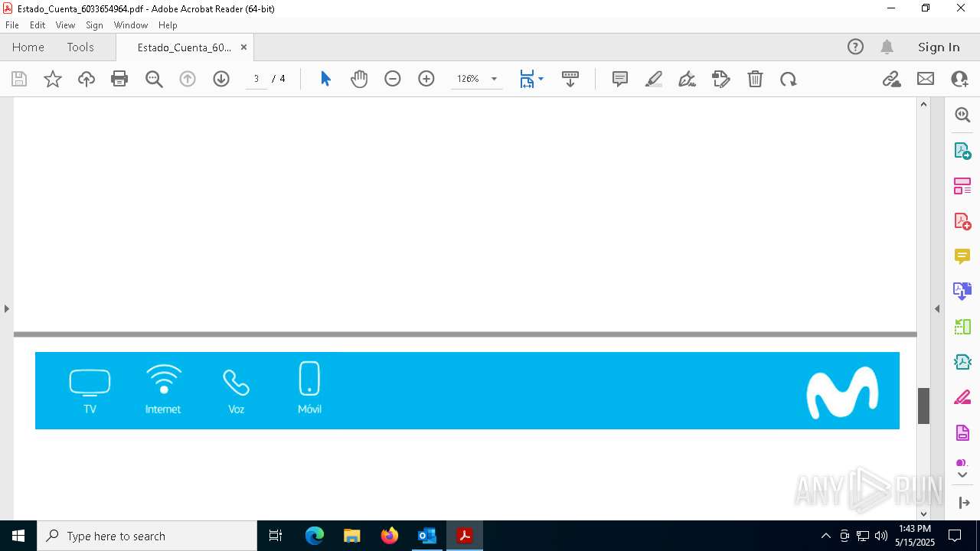The width and height of the screenshot is (980, 551).
Task: Open Combine Files in right pane
Action: coord(962,291)
